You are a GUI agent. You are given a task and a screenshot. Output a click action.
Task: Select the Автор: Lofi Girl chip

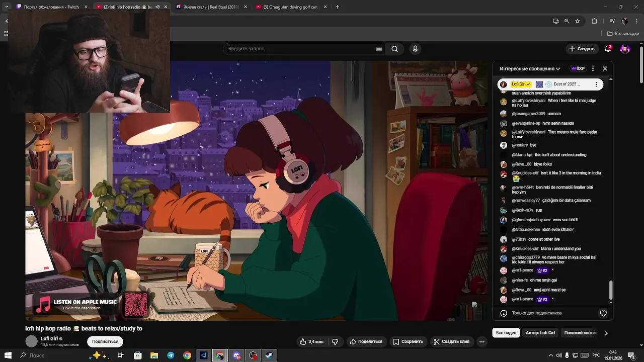(x=540, y=333)
